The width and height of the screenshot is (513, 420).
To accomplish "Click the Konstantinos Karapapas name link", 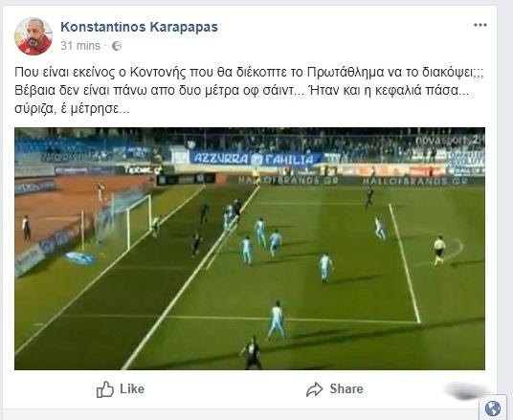I will [x=139, y=27].
